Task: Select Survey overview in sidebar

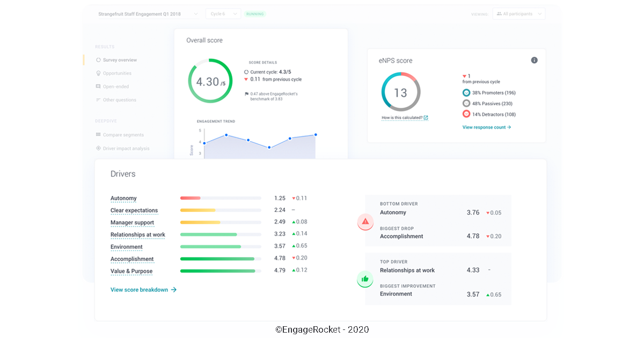Action: click(x=119, y=60)
